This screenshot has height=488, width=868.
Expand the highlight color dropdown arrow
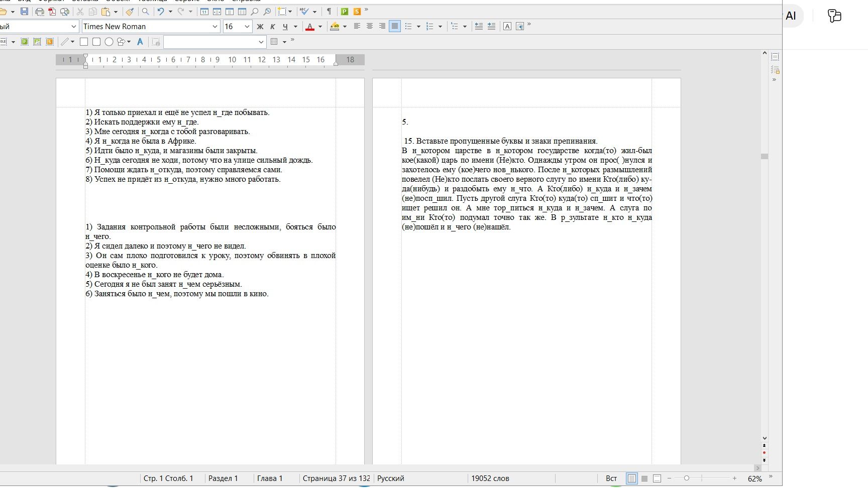[345, 27]
